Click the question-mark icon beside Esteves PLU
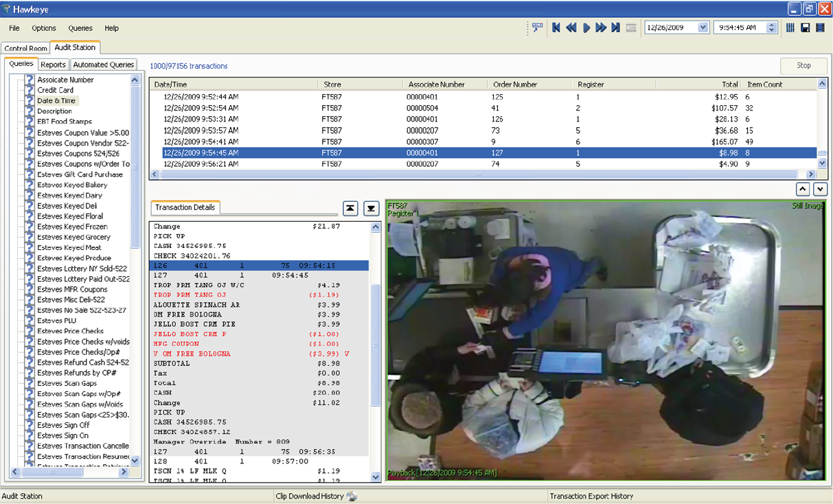The height and width of the screenshot is (504, 833). pos(30,321)
